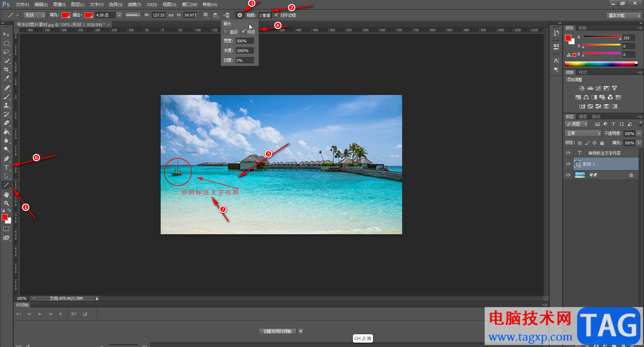Click the path operations icon
Viewport: 644px width, 347px height.
(x=206, y=15)
